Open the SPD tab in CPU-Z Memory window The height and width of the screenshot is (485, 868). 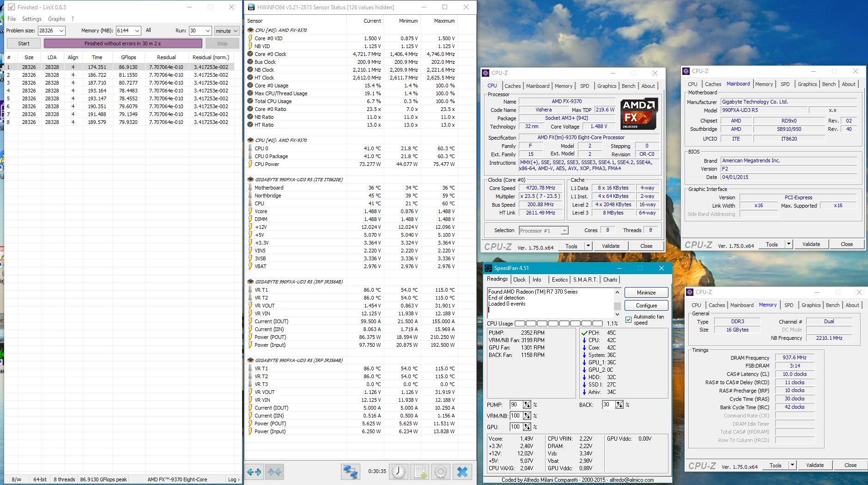click(789, 305)
